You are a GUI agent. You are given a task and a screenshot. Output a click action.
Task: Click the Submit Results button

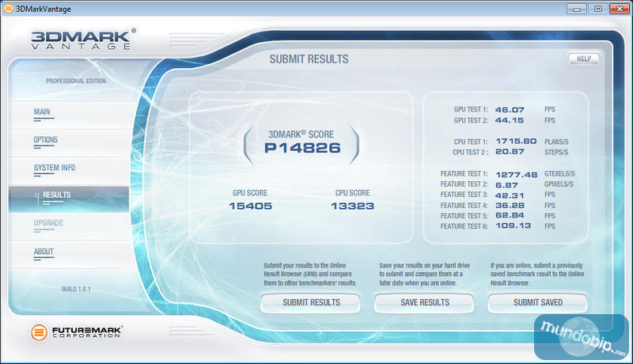[x=311, y=302]
